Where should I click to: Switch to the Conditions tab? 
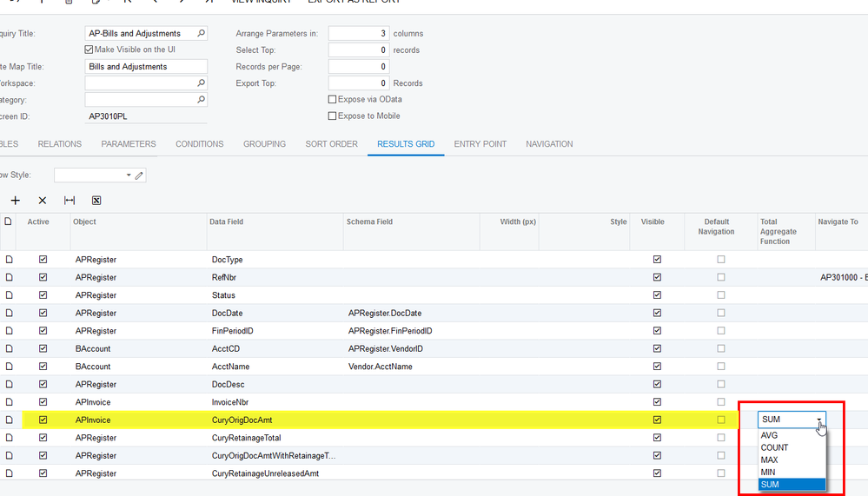[x=199, y=144]
